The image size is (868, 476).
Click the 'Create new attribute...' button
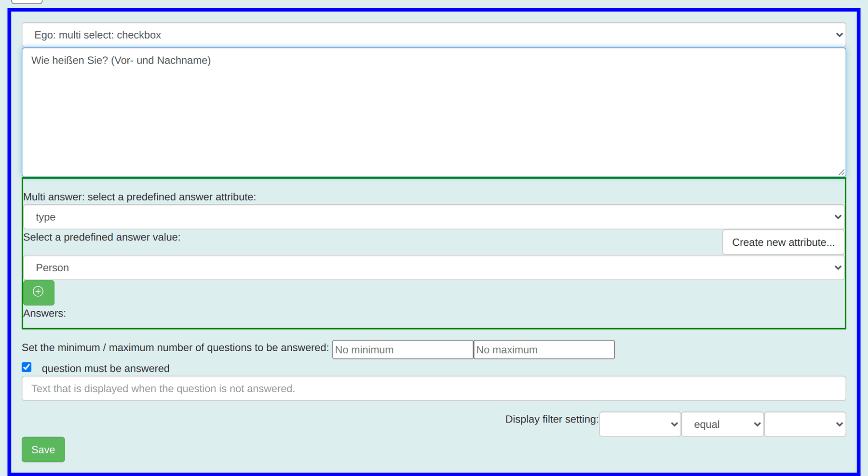click(x=783, y=242)
